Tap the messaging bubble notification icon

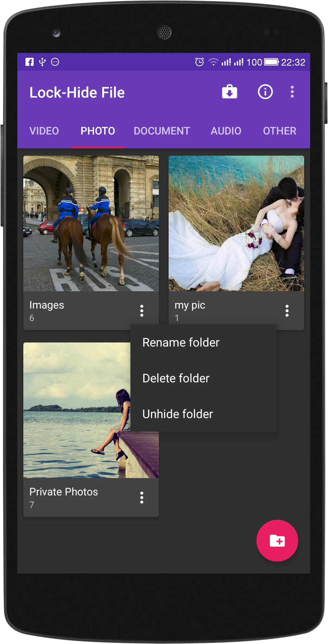(x=55, y=62)
